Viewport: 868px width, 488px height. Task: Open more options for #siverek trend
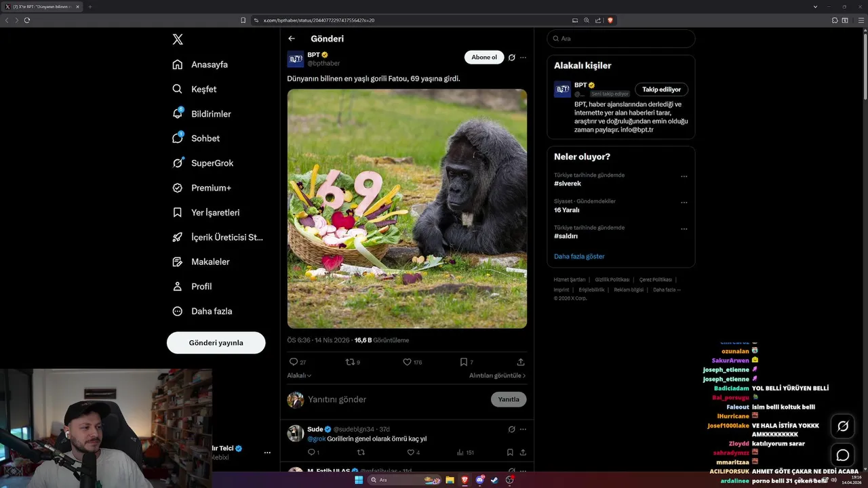pos(684,176)
